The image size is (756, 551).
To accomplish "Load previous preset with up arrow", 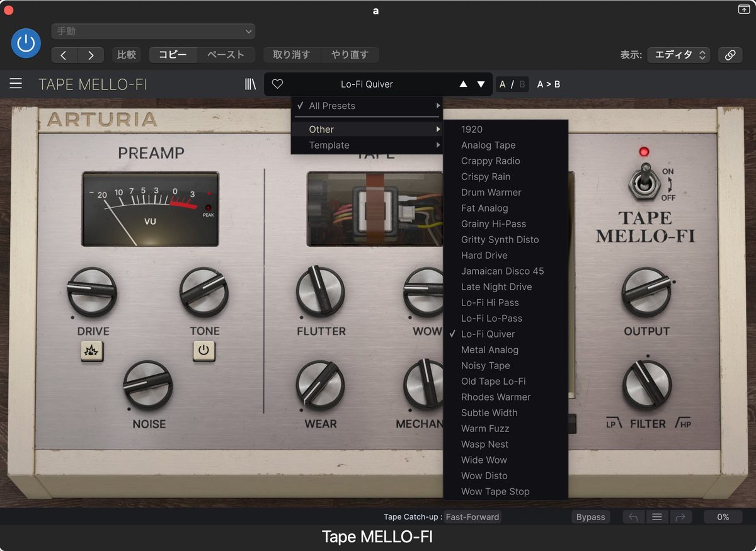I will pyautogui.click(x=464, y=84).
